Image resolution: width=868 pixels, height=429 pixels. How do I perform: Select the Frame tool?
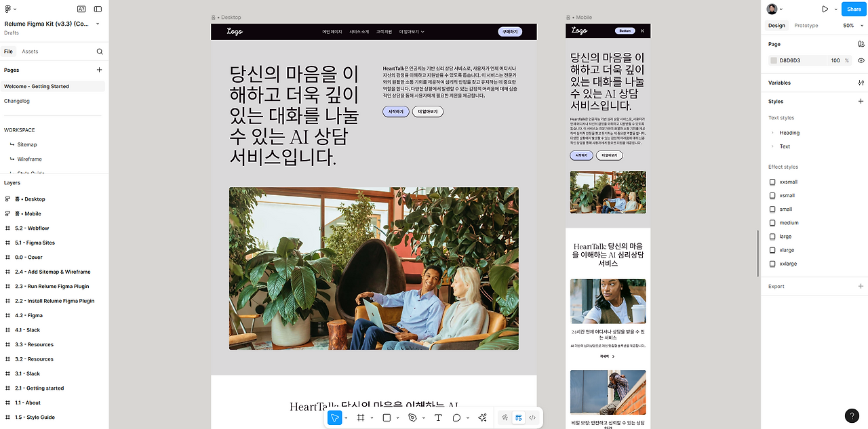click(360, 417)
